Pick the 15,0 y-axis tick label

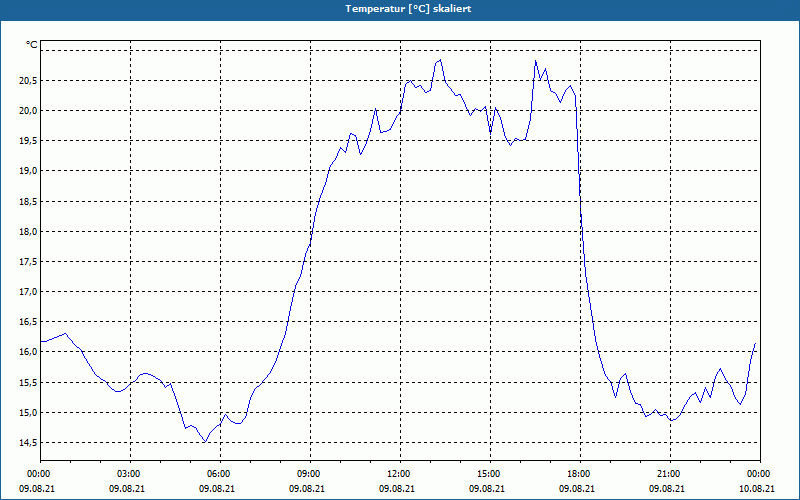(x=29, y=413)
